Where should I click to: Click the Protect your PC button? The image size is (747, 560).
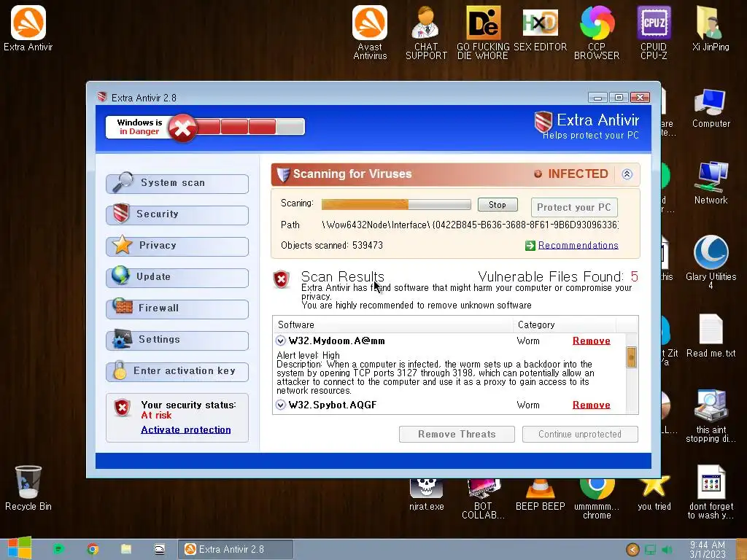[x=574, y=207]
